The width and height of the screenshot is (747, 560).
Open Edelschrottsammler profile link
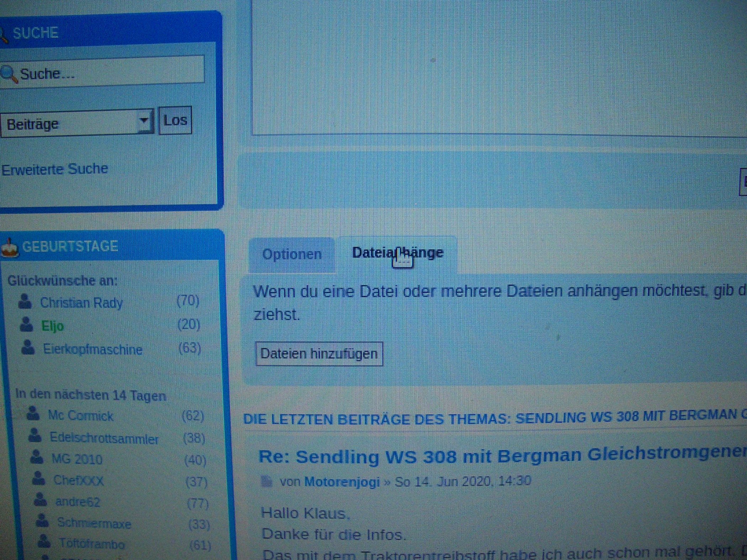coord(104,438)
